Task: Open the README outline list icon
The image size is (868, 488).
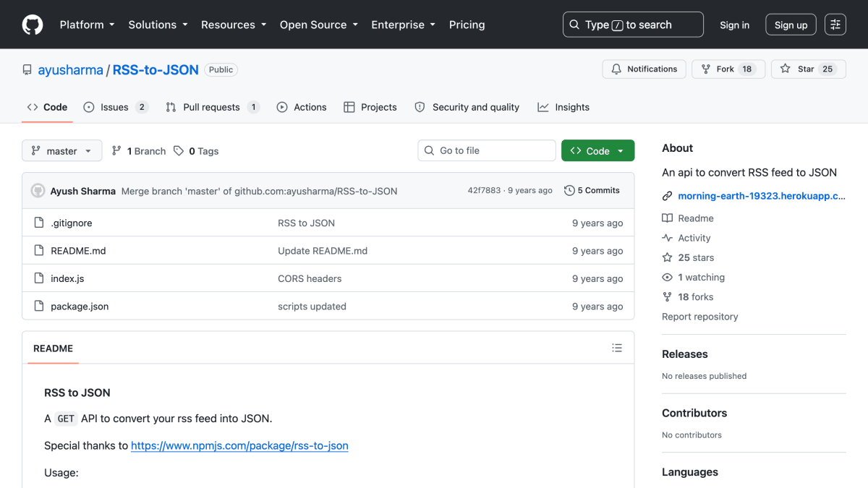Action: (x=617, y=348)
